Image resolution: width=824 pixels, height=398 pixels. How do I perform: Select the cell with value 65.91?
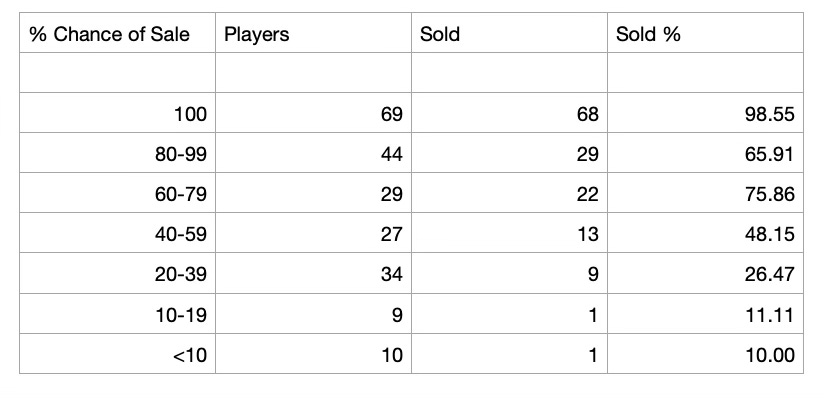705,153
